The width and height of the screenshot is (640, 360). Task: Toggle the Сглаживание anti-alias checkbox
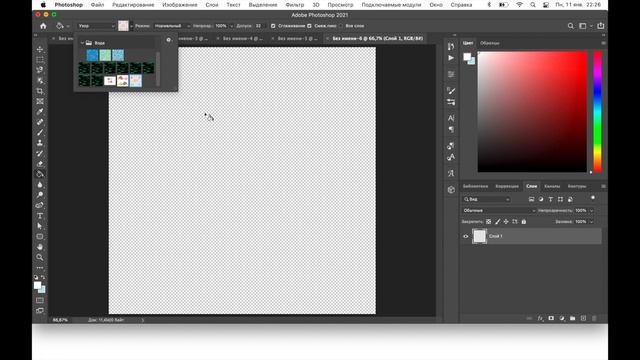(x=273, y=26)
